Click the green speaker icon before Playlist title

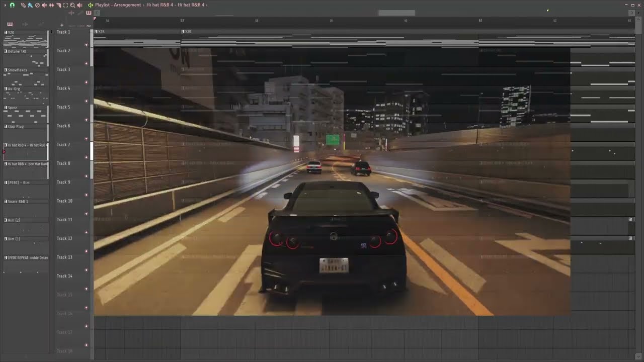91,5
